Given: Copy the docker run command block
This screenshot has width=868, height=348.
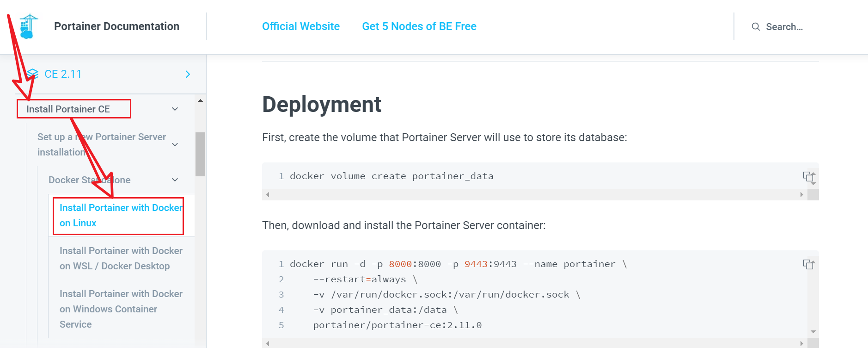Looking at the screenshot, I should [808, 264].
